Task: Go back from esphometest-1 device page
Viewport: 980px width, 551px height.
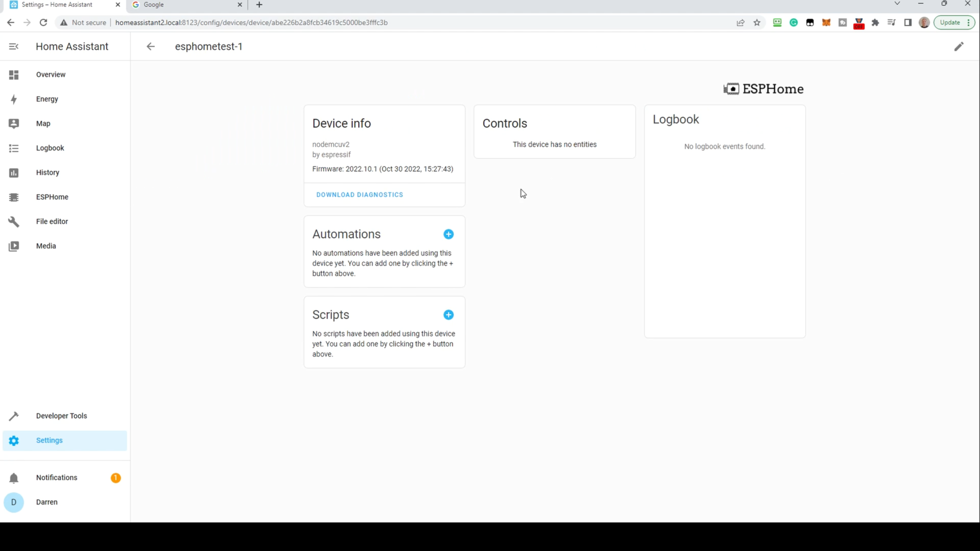Action: point(151,46)
